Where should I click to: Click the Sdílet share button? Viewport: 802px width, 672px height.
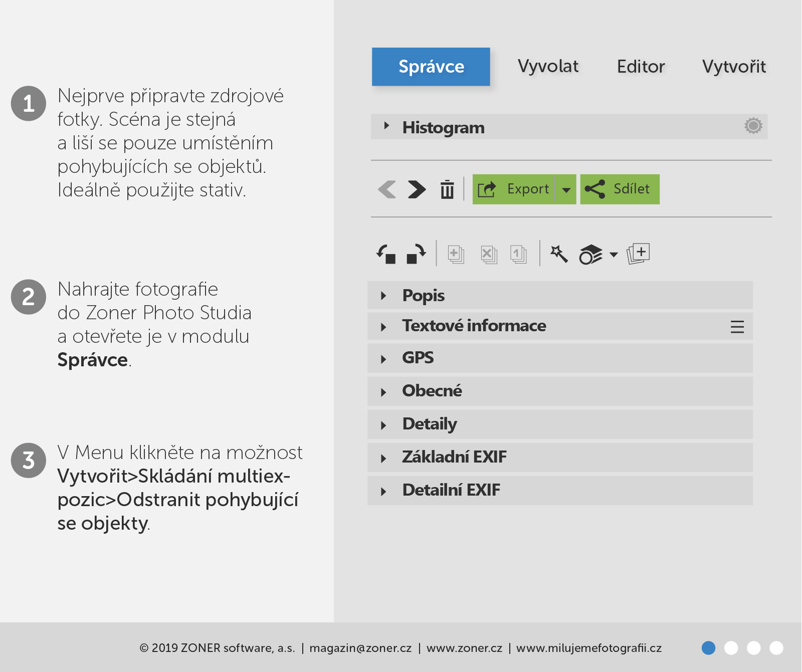620,189
